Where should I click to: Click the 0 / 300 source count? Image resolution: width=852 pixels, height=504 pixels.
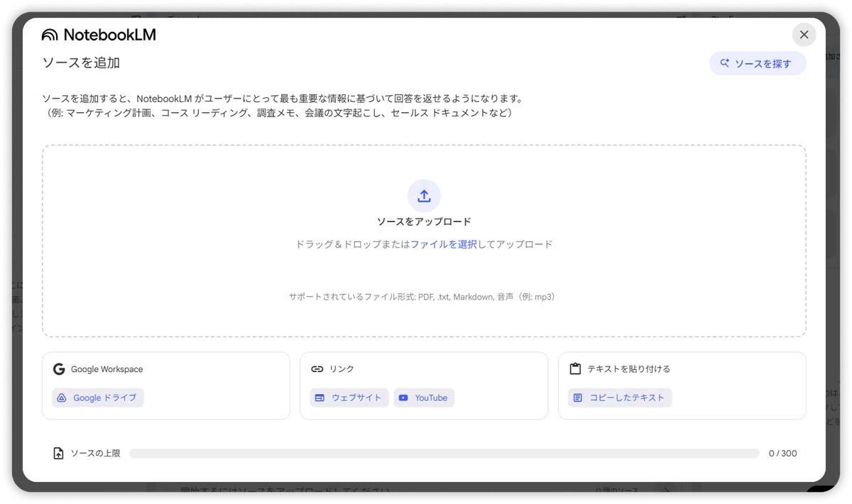782,453
